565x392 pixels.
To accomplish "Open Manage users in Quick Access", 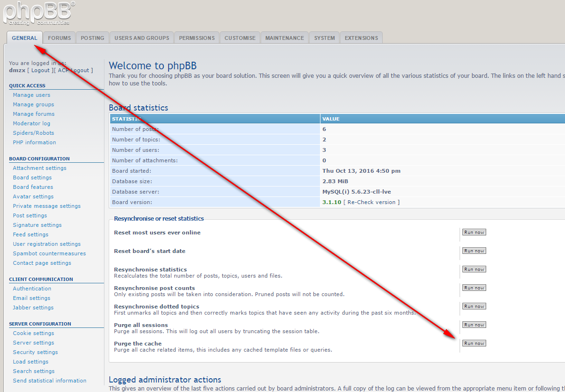I will pyautogui.click(x=31, y=95).
